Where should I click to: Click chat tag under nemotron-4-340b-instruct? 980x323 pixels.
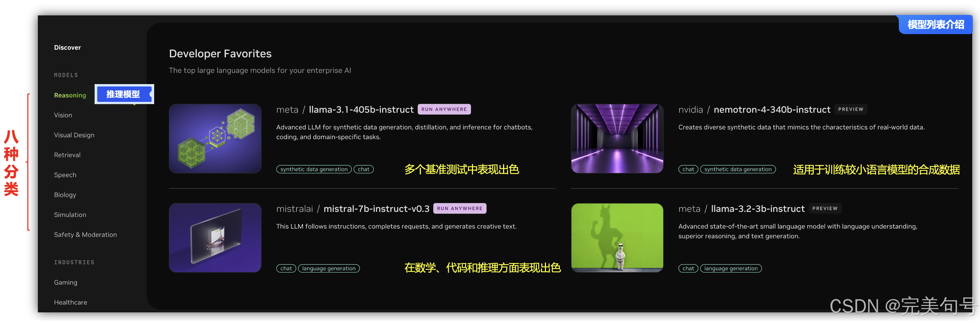tap(688, 169)
